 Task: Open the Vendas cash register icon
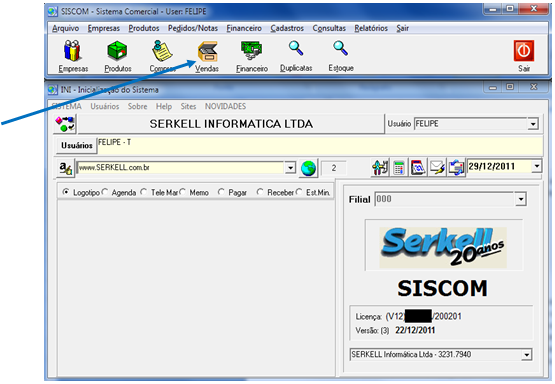tap(207, 51)
